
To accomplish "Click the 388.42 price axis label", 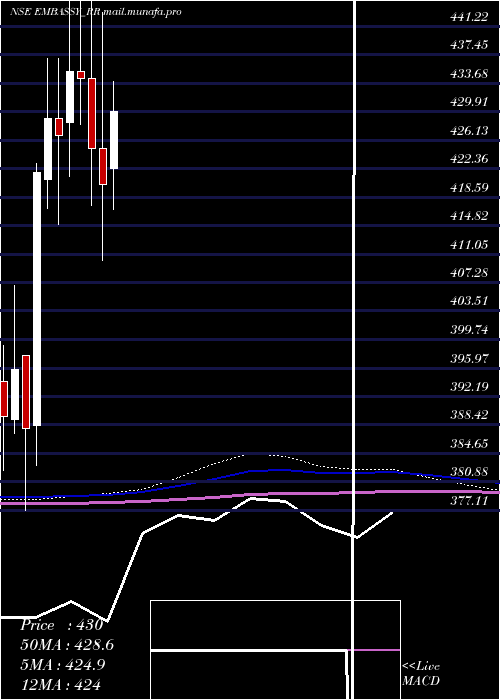I will tap(468, 415).
